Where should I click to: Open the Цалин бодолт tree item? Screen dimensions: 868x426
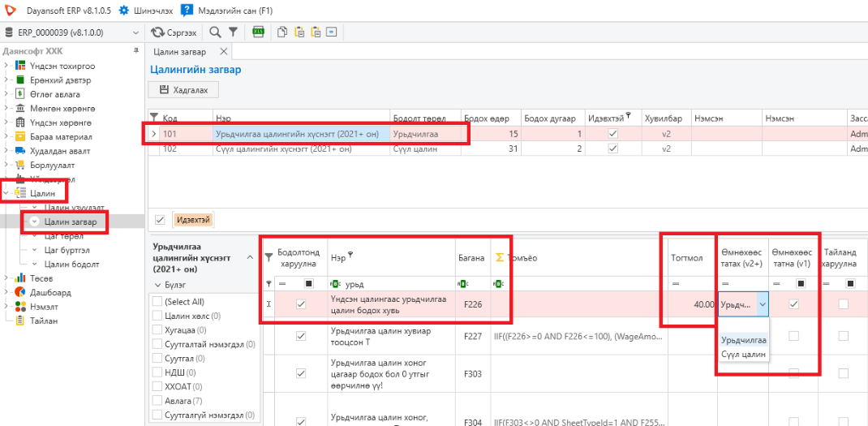(x=72, y=265)
